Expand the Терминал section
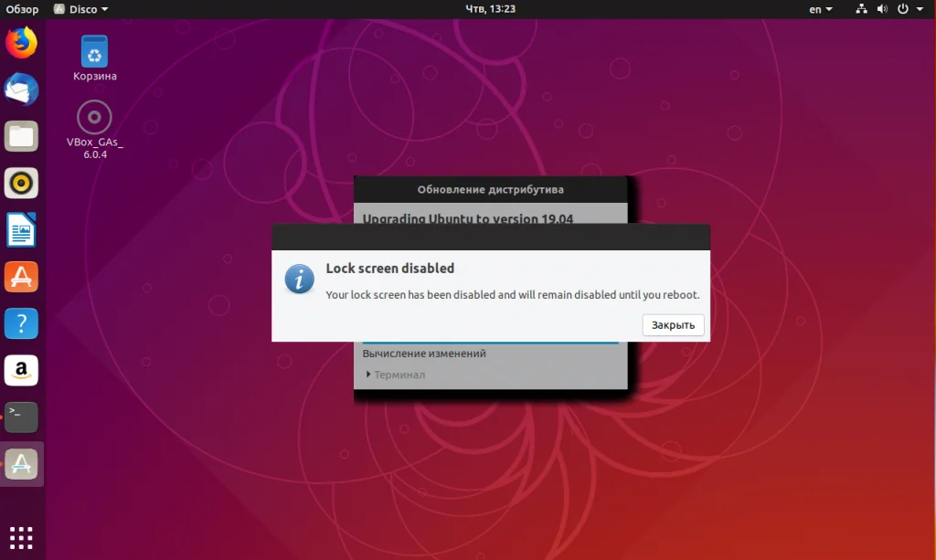This screenshot has width=936, height=560. tap(395, 375)
